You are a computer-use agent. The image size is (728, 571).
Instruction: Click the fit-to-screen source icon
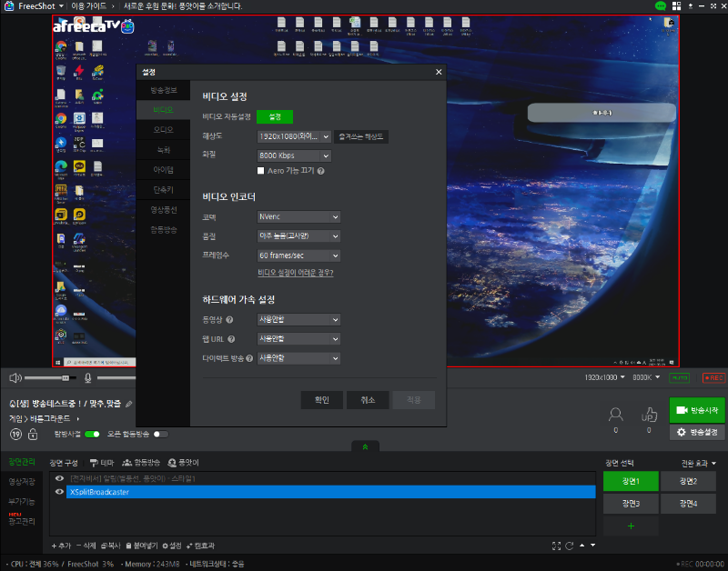[x=556, y=546]
